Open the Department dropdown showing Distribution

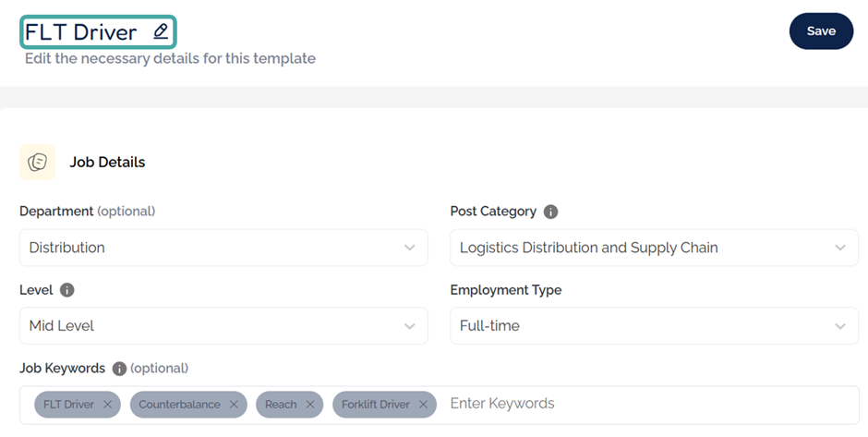tap(223, 248)
